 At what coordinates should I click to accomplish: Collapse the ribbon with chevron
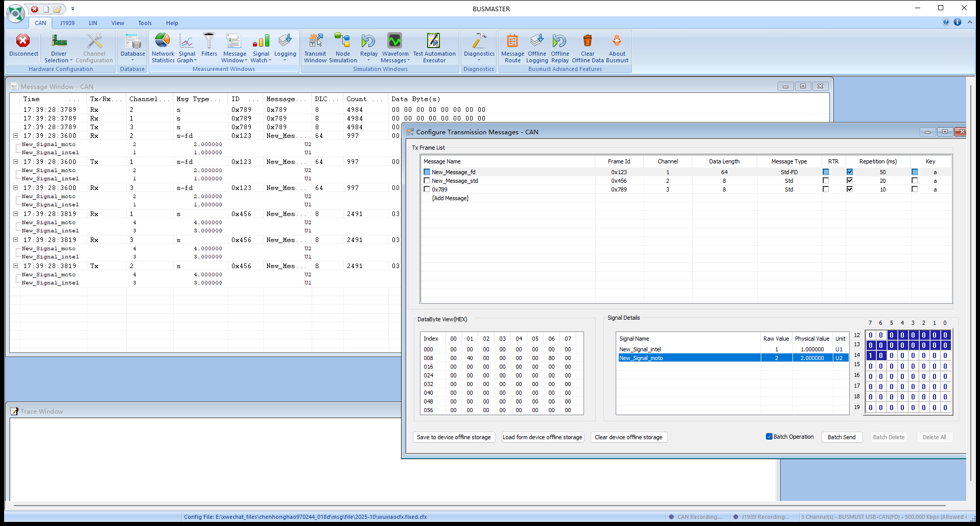tap(970, 22)
